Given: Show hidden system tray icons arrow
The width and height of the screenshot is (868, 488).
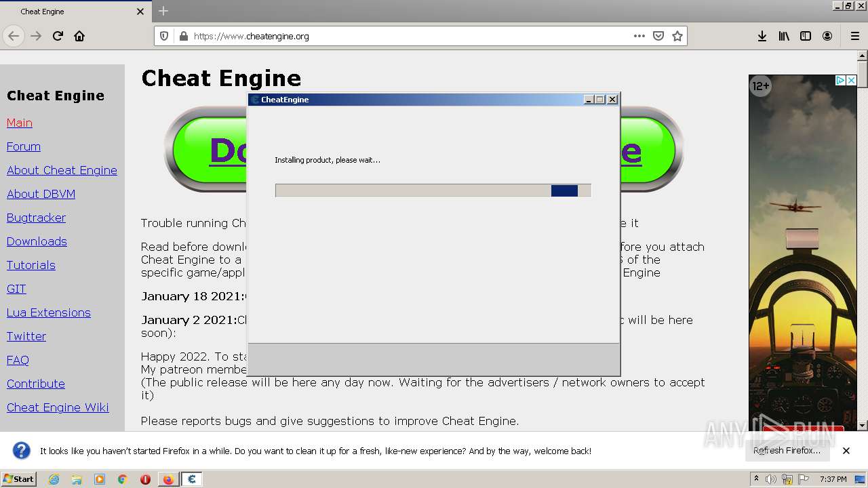Looking at the screenshot, I should coord(756,479).
